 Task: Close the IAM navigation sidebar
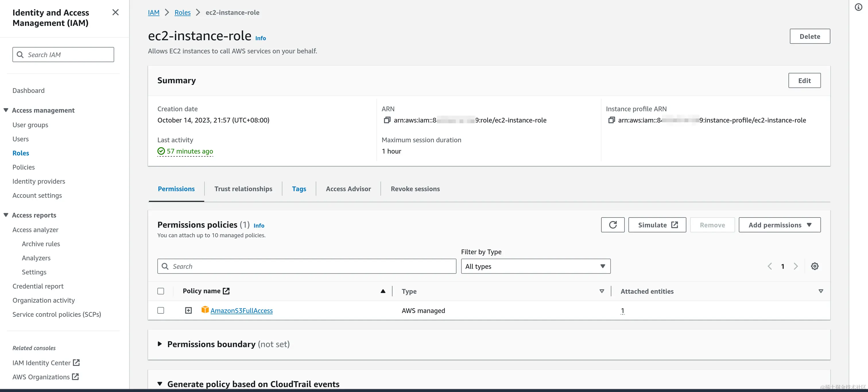(115, 12)
